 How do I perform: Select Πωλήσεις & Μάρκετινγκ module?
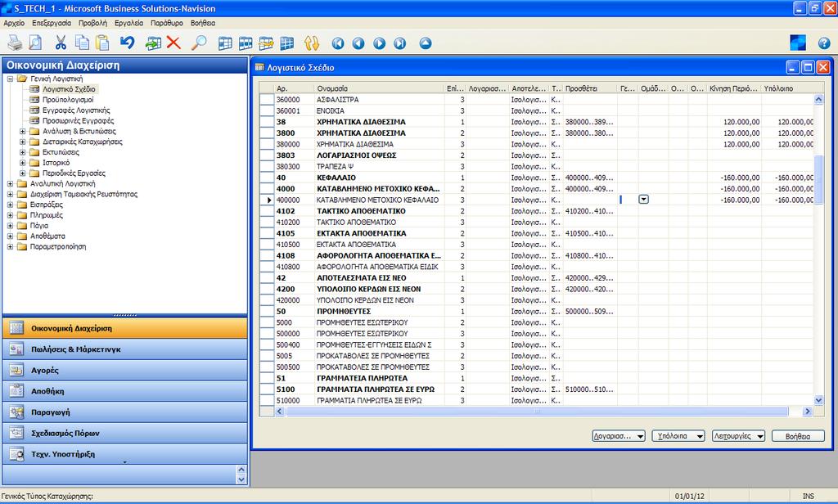tap(125, 349)
